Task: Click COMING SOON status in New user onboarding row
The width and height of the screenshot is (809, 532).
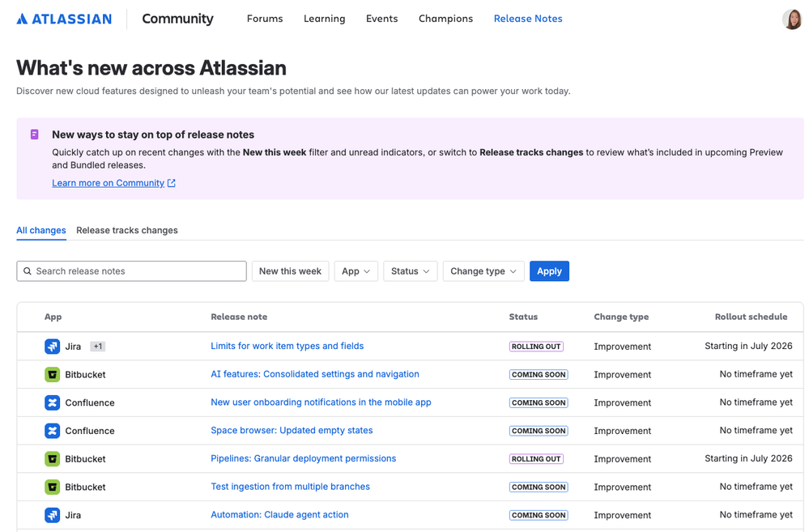Action: 539,402
